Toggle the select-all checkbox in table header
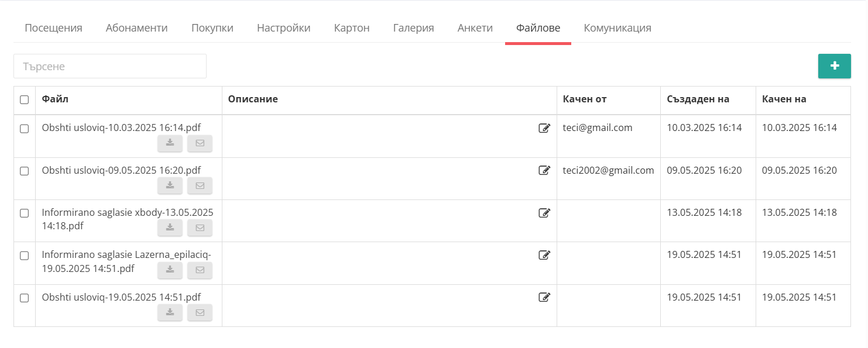This screenshot has width=868, height=348. [x=24, y=99]
